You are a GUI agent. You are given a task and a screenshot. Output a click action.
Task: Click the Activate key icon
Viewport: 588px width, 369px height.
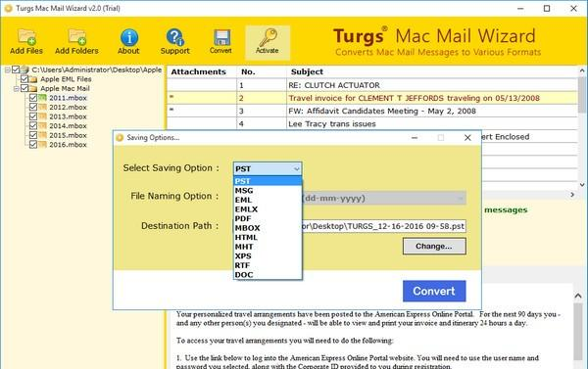[268, 37]
